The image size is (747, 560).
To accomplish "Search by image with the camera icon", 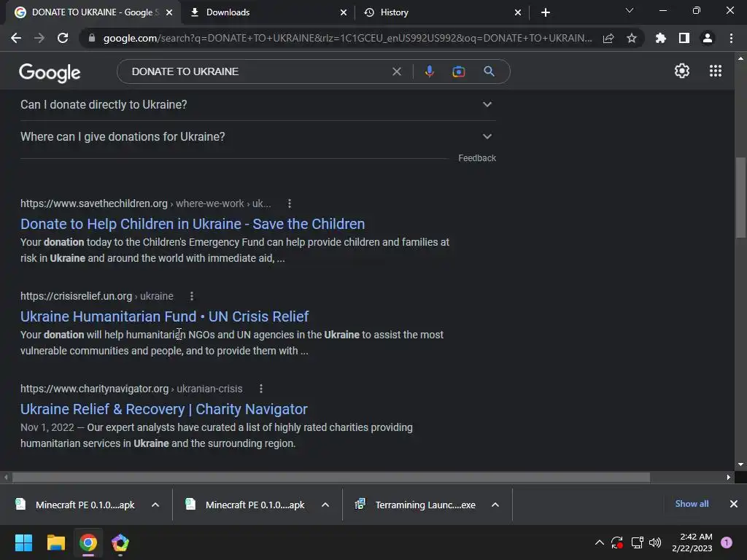I will [458, 71].
